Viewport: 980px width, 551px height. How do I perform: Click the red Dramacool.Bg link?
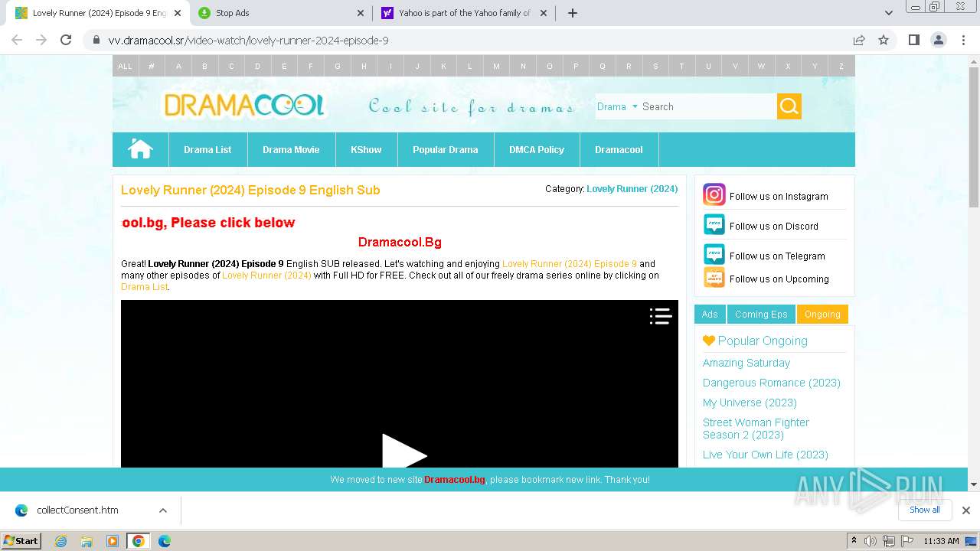(400, 242)
